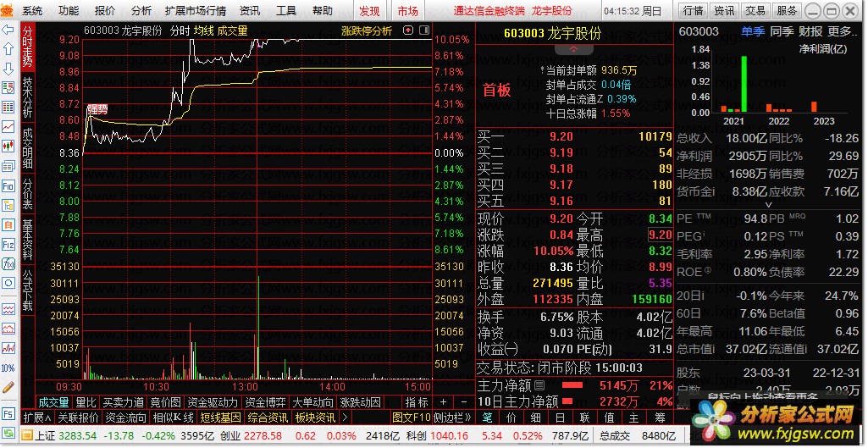The image size is (868, 448).
Task: Click the up arrow icon in left sidebar
Action: click(8, 49)
